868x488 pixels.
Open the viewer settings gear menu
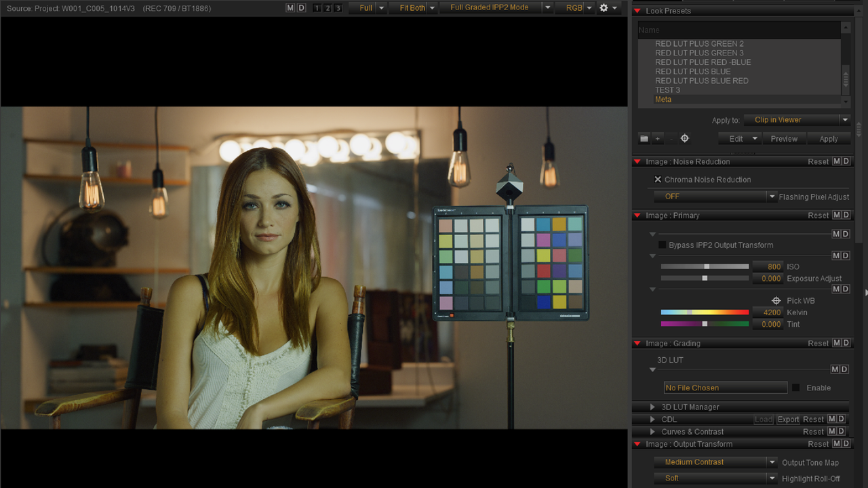coord(608,8)
